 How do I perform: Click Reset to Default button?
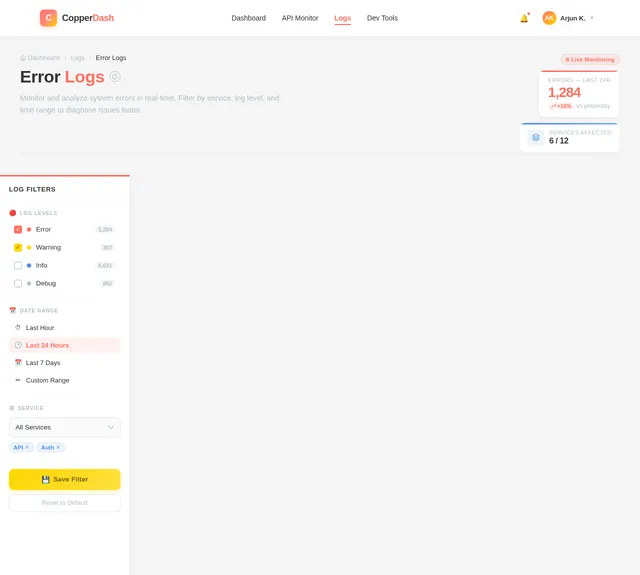coord(65,503)
